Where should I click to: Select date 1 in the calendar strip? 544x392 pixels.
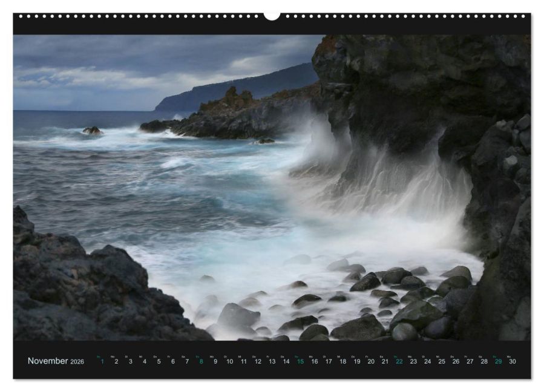point(102,362)
